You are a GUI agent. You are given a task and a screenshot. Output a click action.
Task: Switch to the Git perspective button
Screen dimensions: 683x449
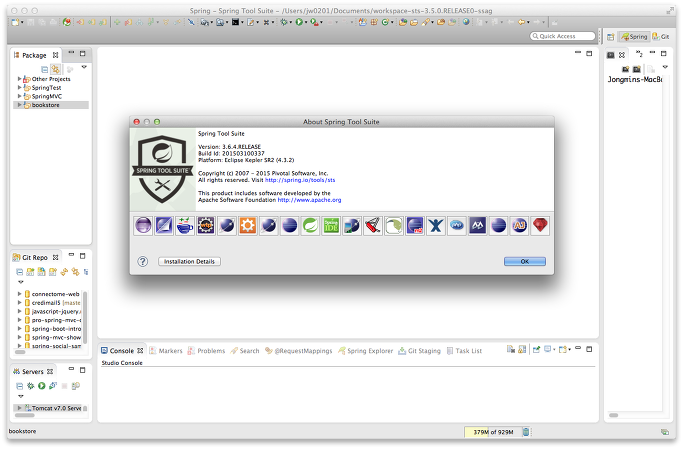click(x=661, y=37)
